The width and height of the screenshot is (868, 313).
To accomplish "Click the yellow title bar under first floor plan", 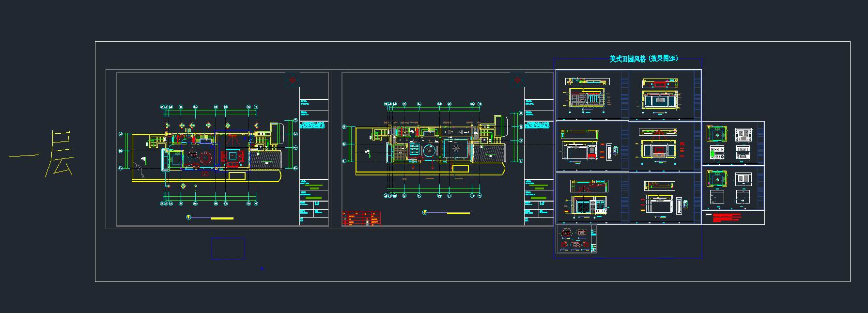I will [x=222, y=219].
